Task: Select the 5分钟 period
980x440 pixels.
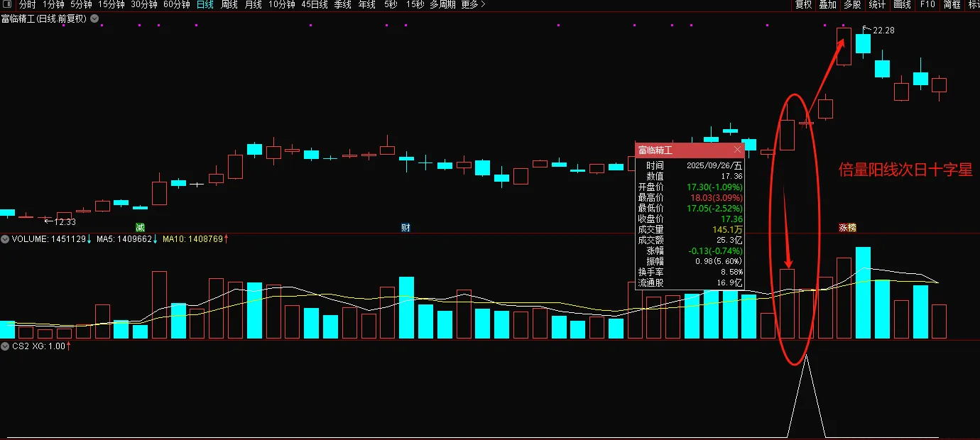Action: pos(81,4)
